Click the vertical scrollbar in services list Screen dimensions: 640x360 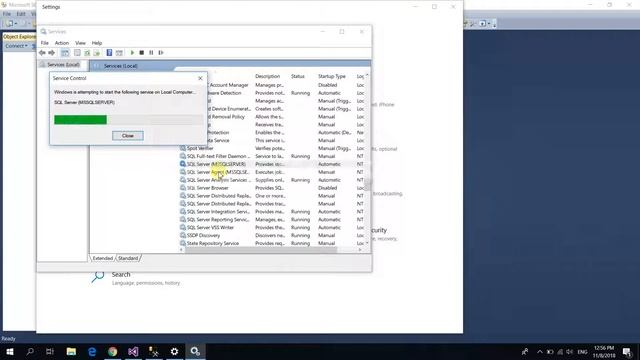[x=367, y=184]
